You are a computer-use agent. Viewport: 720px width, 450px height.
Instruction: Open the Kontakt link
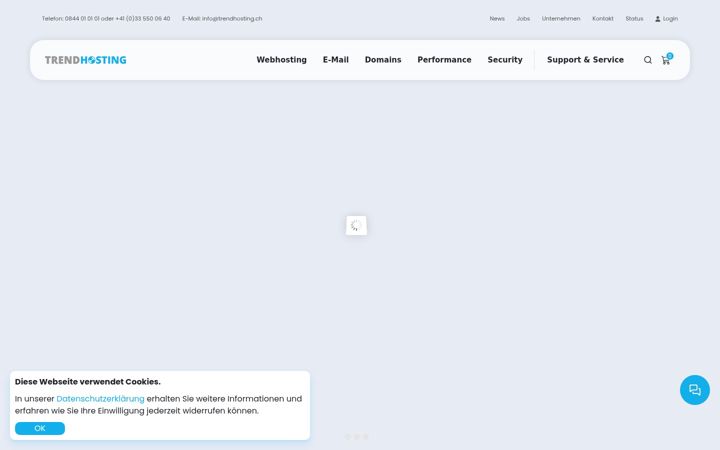(602, 19)
